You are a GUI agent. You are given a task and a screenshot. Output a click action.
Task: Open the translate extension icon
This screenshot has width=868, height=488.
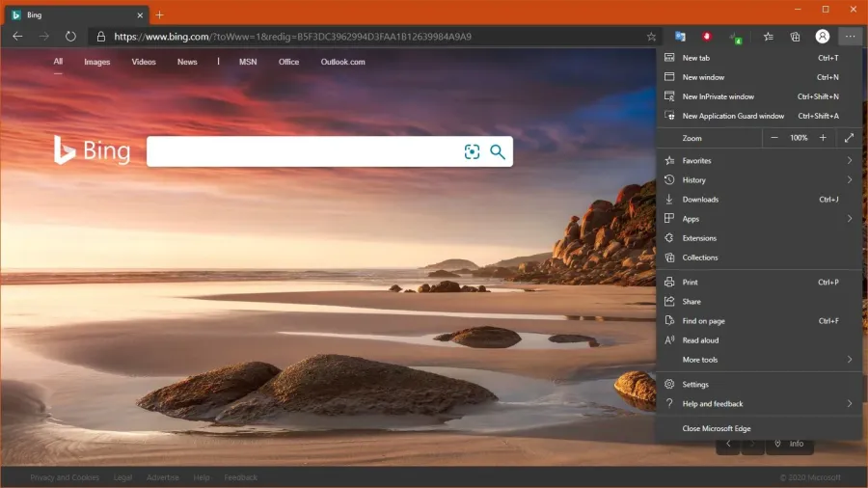pyautogui.click(x=680, y=37)
